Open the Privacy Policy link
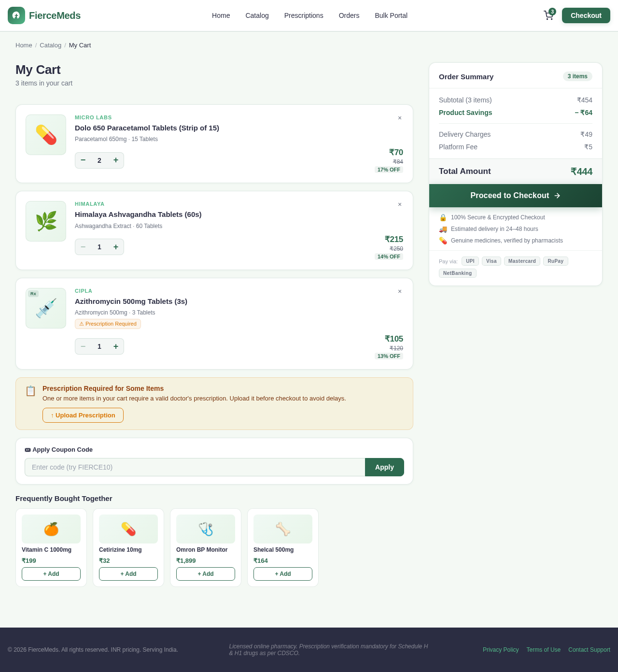This screenshot has height=672, width=618. click(501, 650)
